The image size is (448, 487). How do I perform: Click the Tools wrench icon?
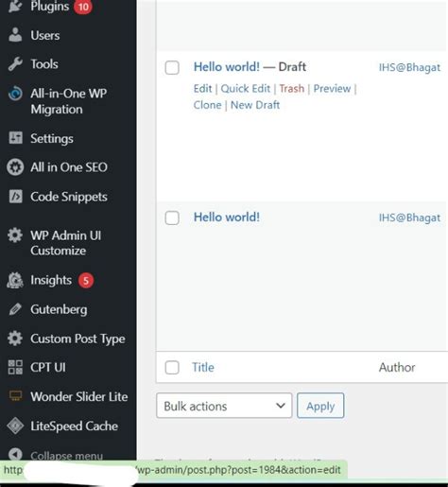pos(15,64)
